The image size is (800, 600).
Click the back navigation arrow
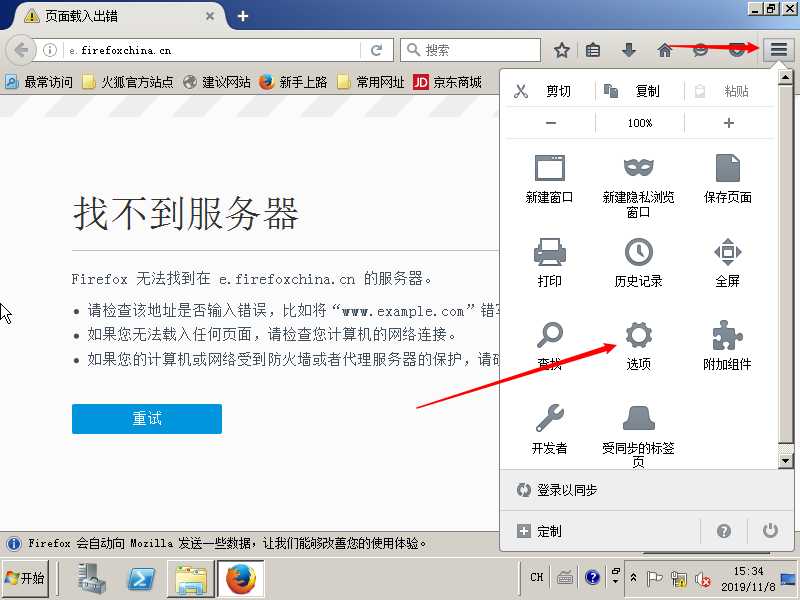(x=21, y=50)
